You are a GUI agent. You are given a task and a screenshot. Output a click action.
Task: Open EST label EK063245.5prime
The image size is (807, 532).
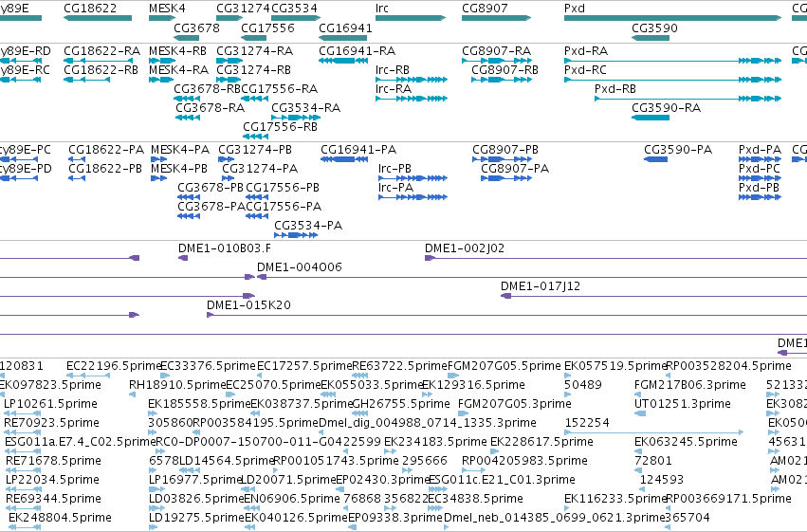[x=686, y=442]
